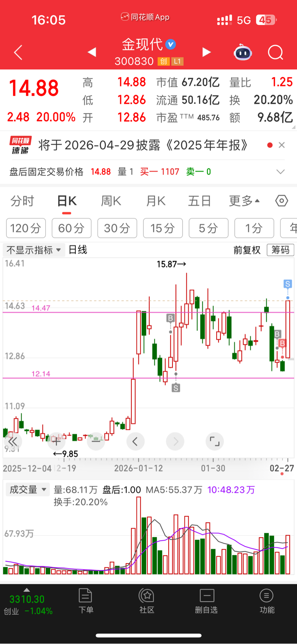
Task: Open the 成交量 indicator dropdown
Action: point(28,489)
